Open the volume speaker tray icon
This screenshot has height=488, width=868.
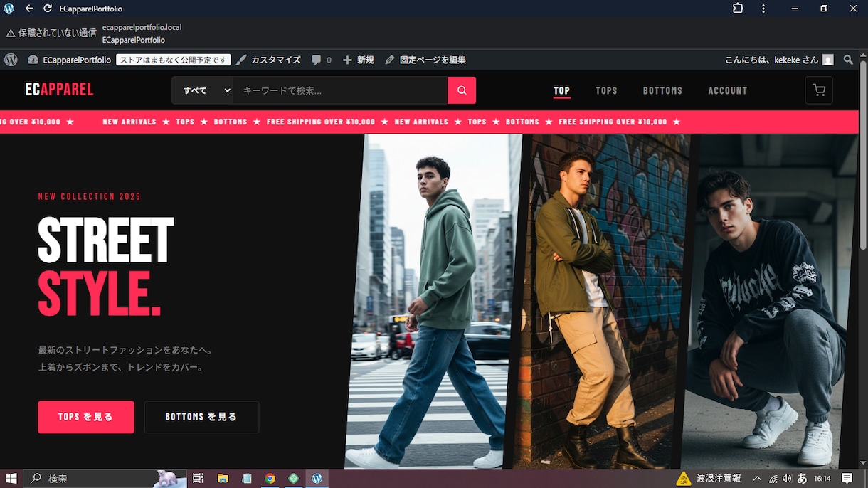[788, 478]
